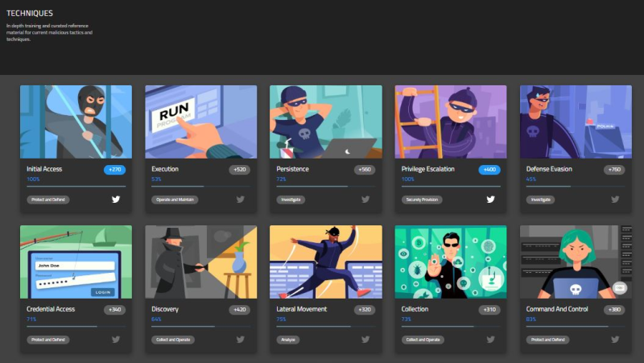Open the Defense Evasion title link
The height and width of the screenshot is (363, 644).
(x=549, y=169)
